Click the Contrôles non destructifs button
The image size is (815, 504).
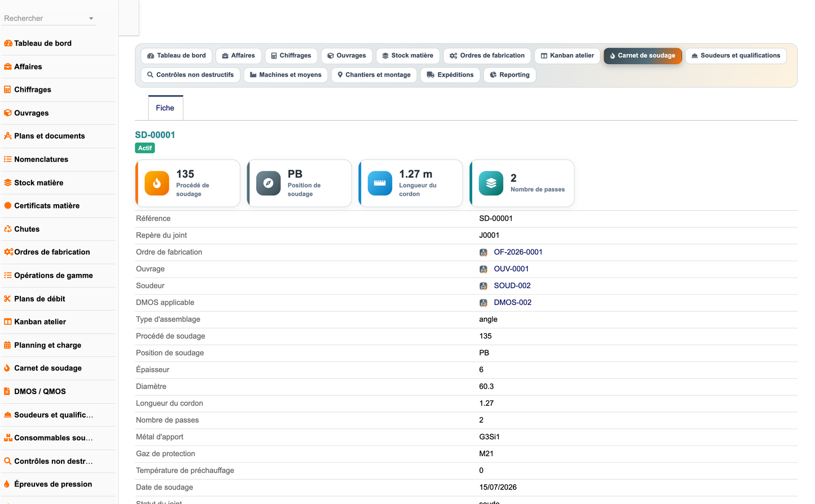[190, 75]
